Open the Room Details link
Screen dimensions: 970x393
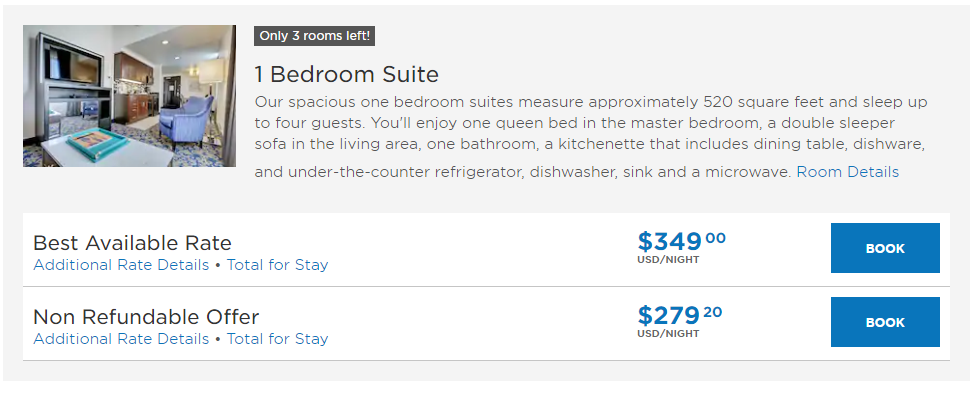pos(848,171)
